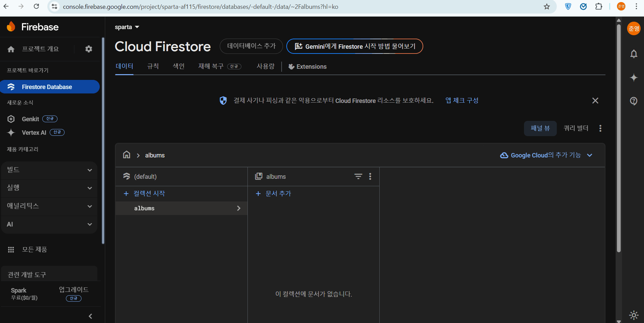Open the Extensions tab
The height and width of the screenshot is (323, 644).
[x=307, y=67]
